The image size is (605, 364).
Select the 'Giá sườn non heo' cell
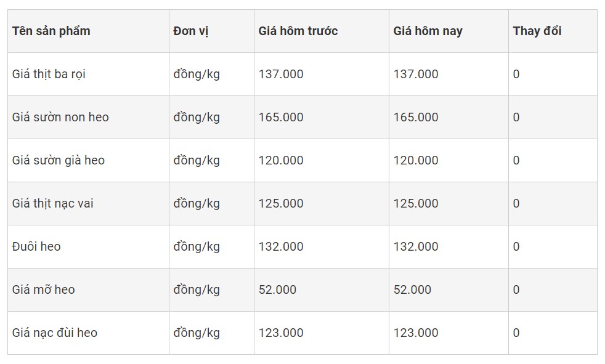coord(60,118)
